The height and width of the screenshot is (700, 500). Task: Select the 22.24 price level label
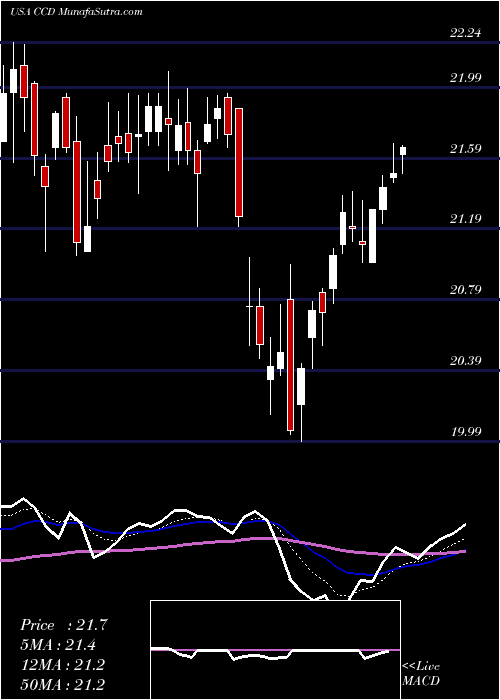[466, 33]
